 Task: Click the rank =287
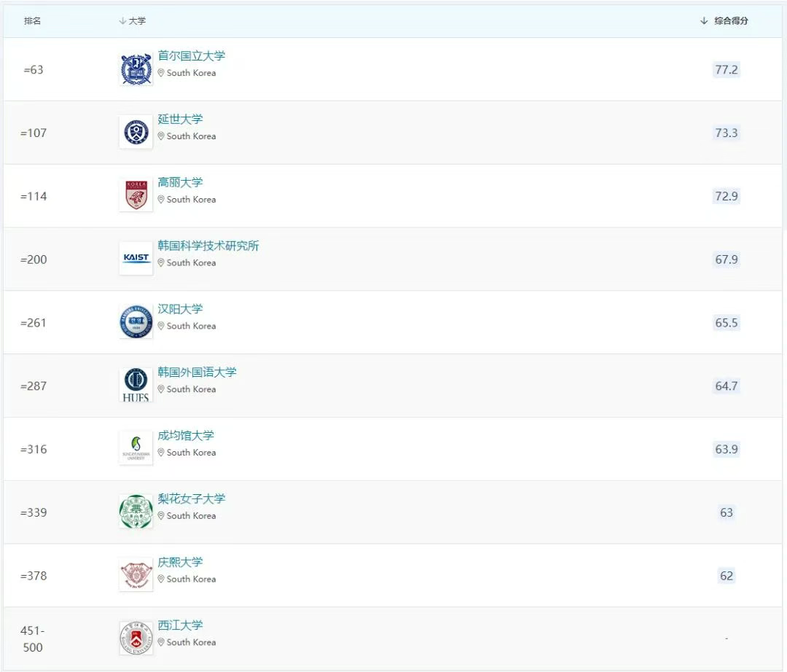coord(34,386)
